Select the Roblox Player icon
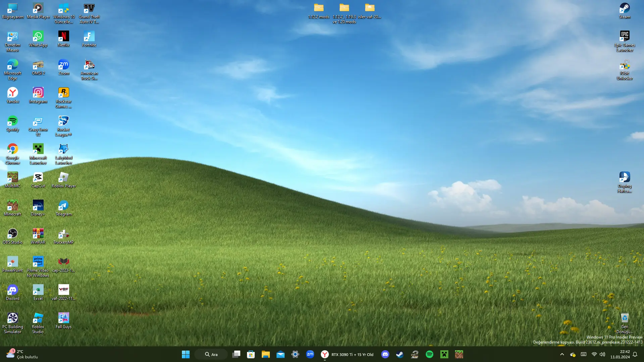This screenshot has width=644, height=362. (64, 180)
